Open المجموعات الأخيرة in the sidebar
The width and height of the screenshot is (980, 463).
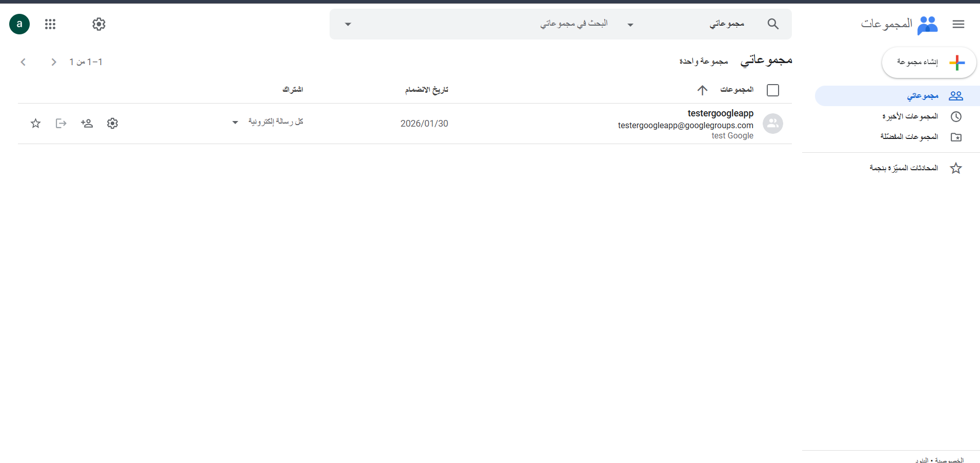coord(910,116)
